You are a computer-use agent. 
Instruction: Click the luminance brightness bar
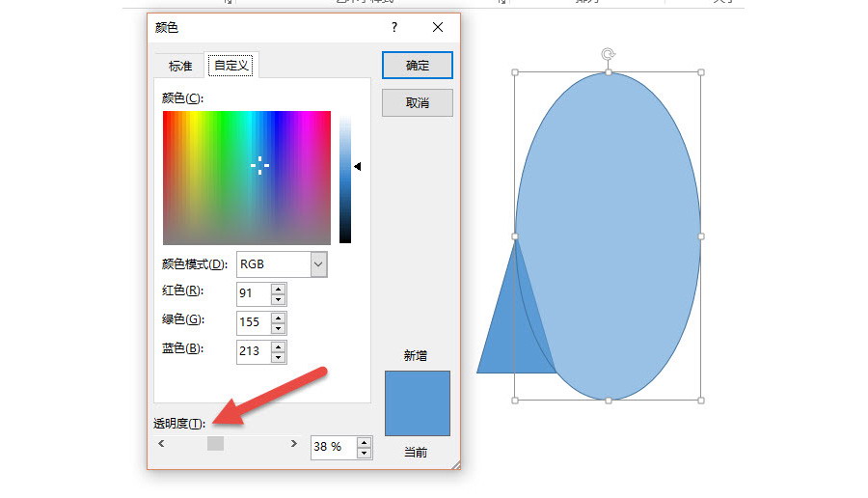(345, 178)
